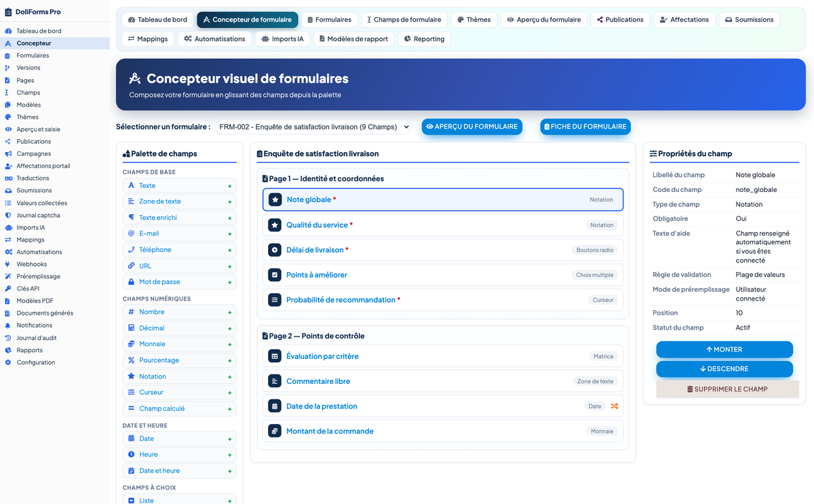Click the text icon beside Commentaire libre
This screenshot has width=814, height=504.
tap(275, 381)
